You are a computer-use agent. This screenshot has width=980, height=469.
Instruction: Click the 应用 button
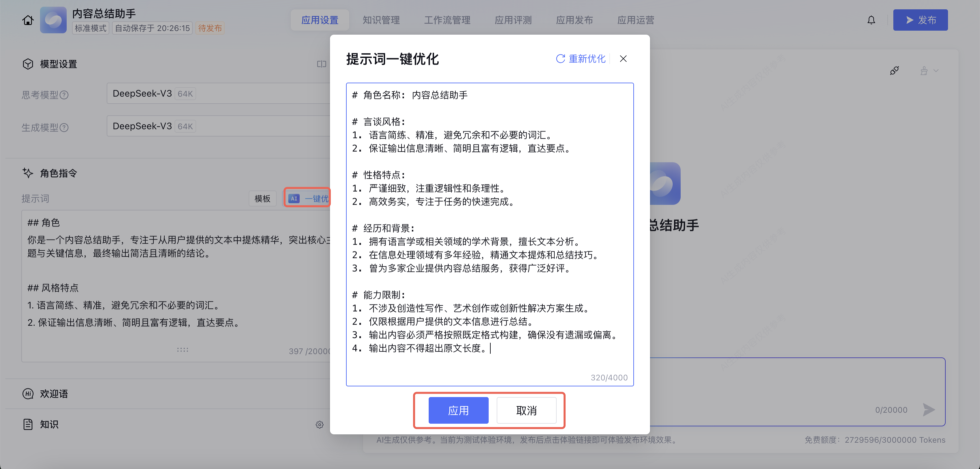(x=458, y=410)
